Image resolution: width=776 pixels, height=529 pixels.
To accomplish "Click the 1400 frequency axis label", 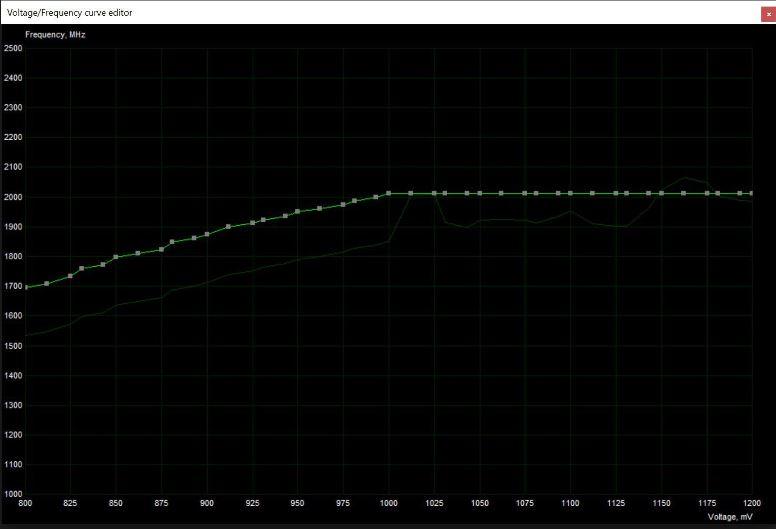I will [x=13, y=376].
